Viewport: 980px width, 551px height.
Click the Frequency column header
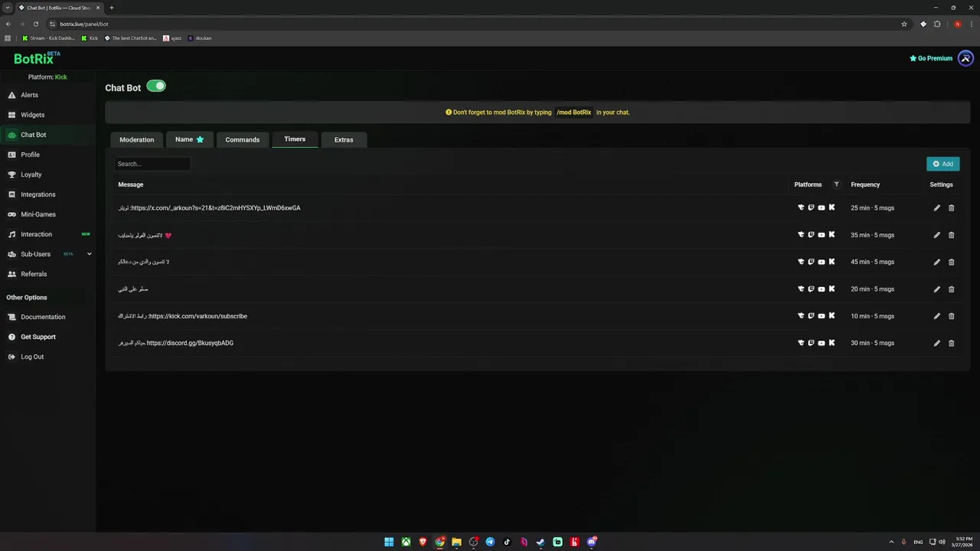click(865, 184)
